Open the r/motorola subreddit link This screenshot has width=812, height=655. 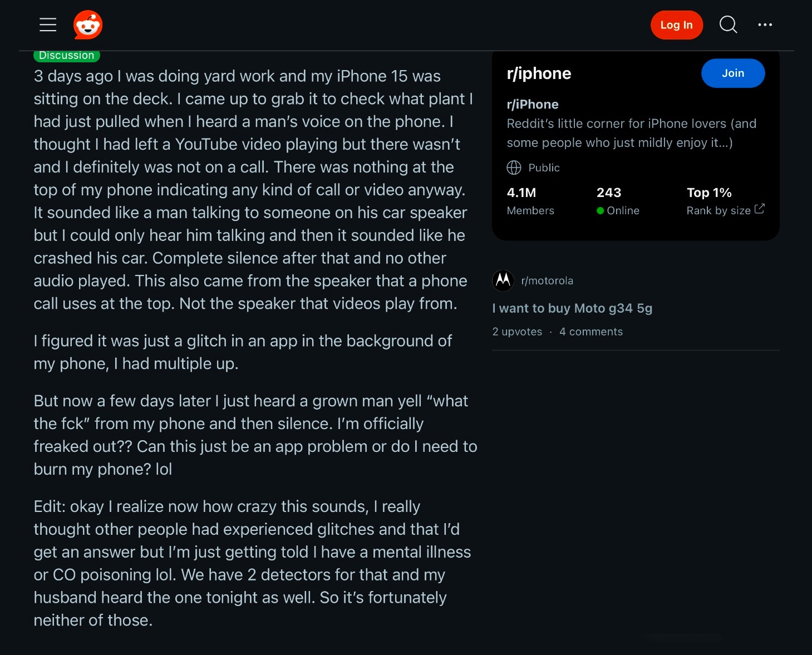547,280
